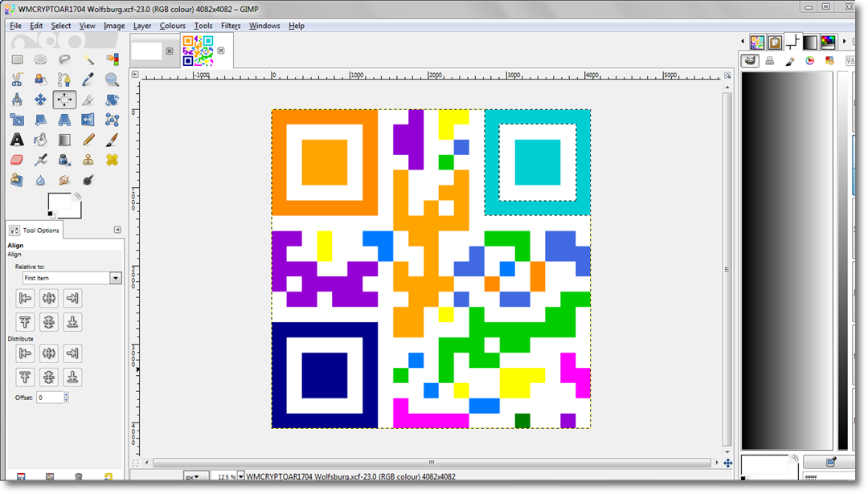The height and width of the screenshot is (494, 868).
Task: Choose the Measure compass tool
Action: click(17, 100)
